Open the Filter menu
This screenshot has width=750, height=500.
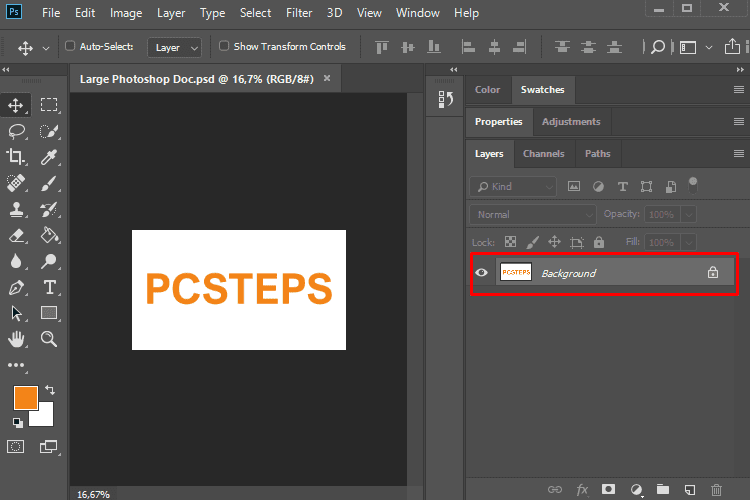[299, 13]
